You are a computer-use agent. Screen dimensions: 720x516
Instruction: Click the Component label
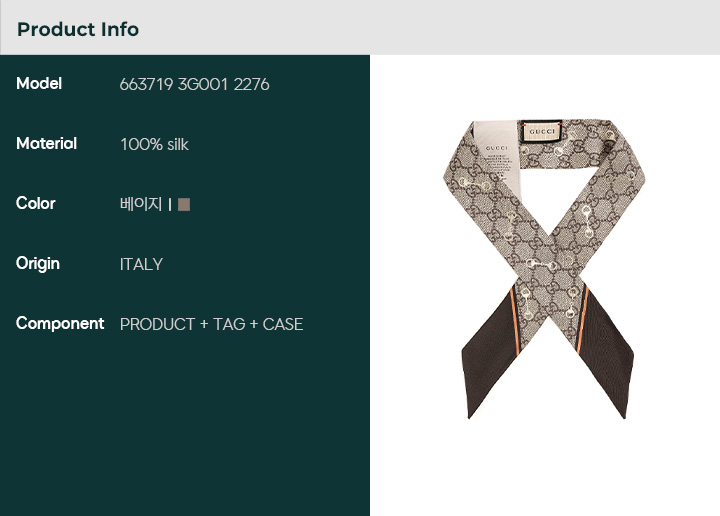click(x=60, y=324)
